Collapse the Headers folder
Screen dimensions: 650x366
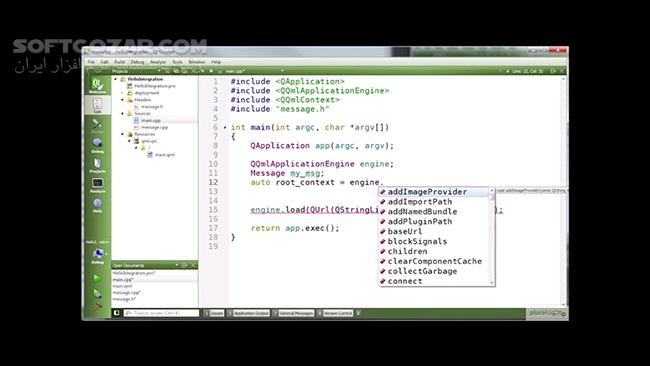click(122, 100)
